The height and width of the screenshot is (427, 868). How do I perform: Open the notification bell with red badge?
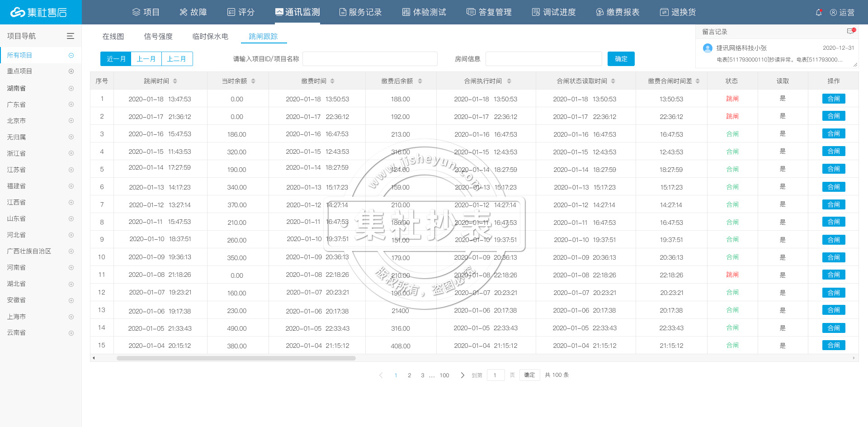click(819, 12)
